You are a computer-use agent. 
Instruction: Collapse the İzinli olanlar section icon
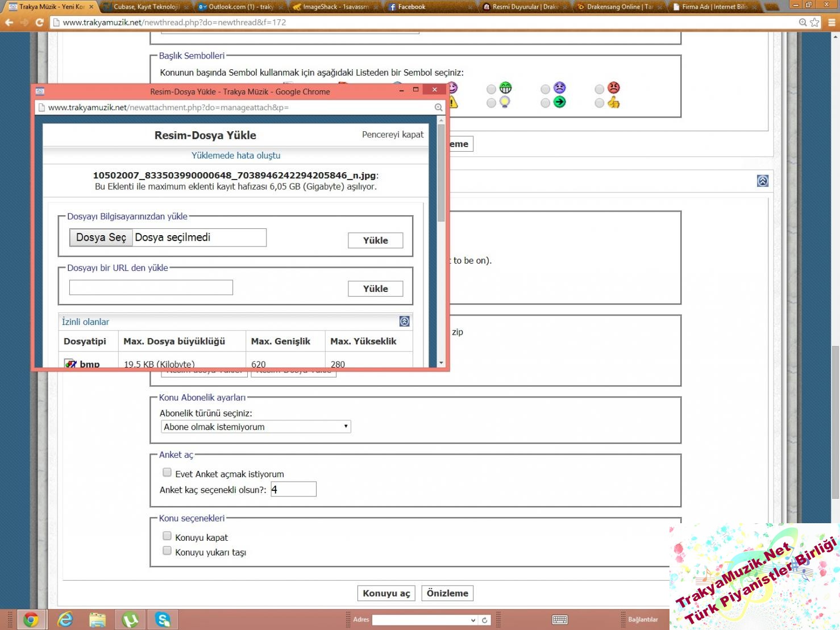[x=404, y=322]
